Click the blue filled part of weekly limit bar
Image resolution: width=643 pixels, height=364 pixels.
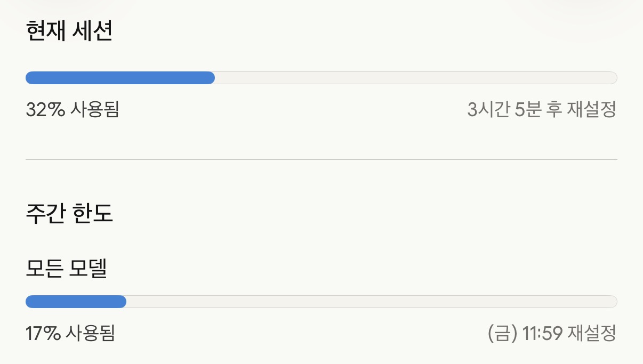pyautogui.click(x=76, y=302)
